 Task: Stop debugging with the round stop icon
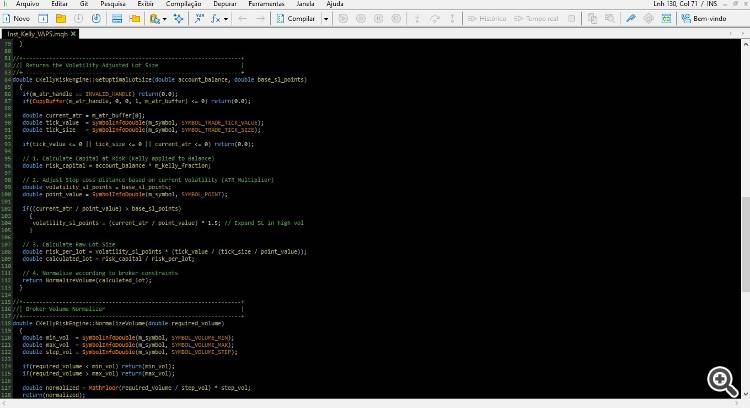tap(396, 19)
